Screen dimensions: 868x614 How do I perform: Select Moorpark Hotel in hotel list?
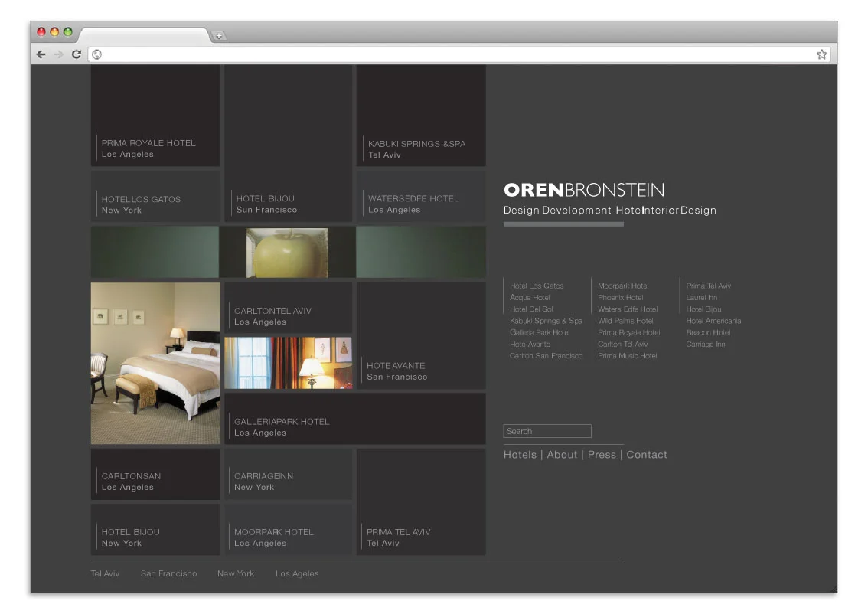[623, 286]
